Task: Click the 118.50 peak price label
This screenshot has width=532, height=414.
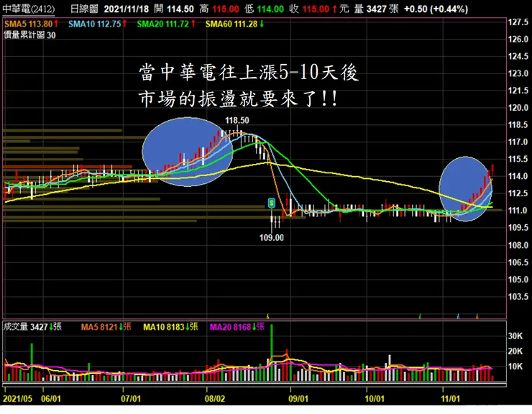Action: [237, 120]
